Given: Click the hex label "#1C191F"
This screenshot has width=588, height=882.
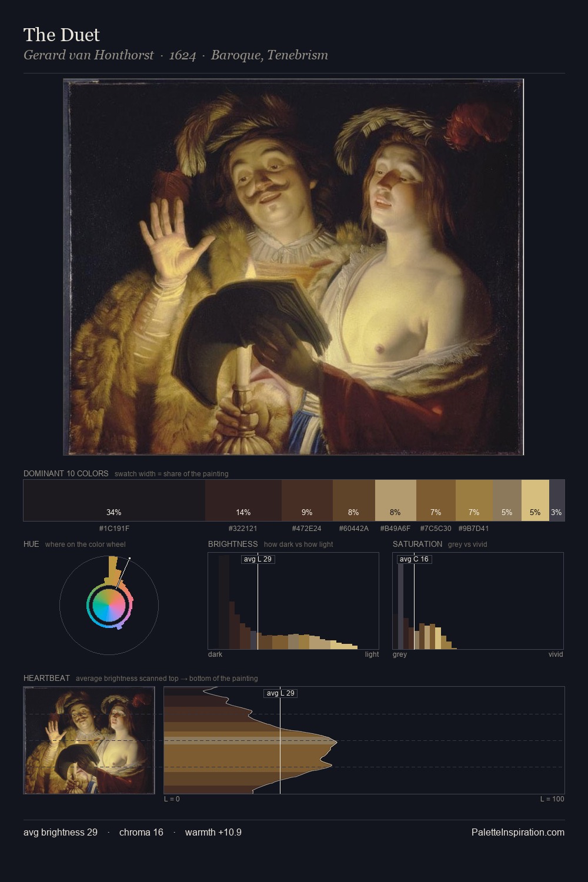Looking at the screenshot, I should click(114, 528).
